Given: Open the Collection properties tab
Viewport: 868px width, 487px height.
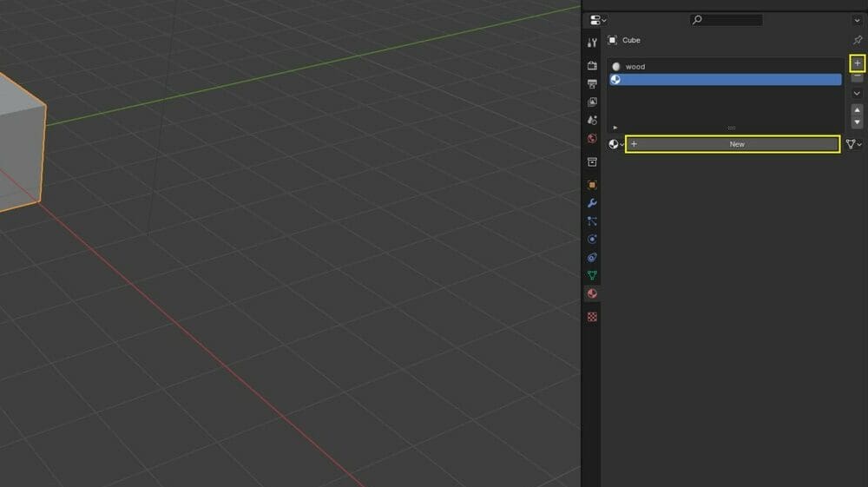Looking at the screenshot, I should [592, 161].
